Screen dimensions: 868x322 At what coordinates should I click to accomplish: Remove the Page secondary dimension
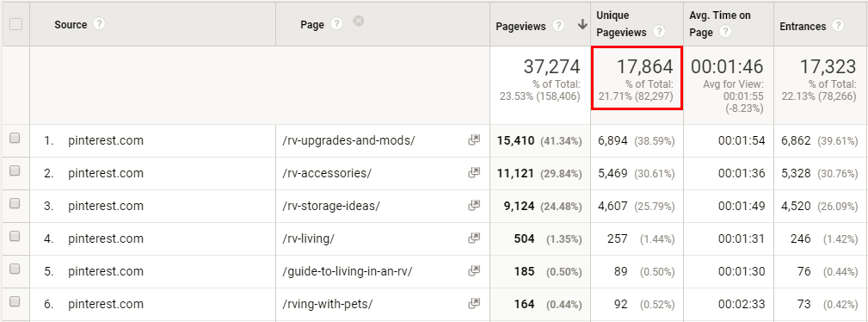click(359, 21)
